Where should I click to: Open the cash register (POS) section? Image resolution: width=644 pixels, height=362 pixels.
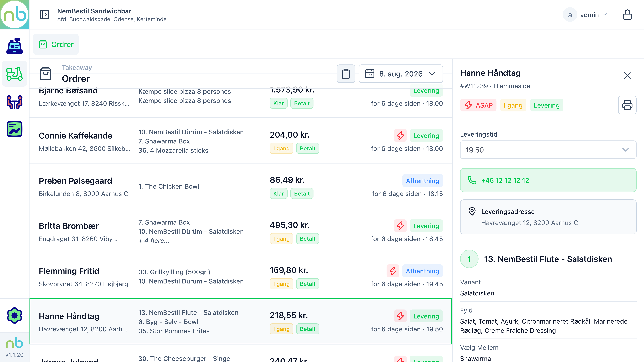point(15,46)
